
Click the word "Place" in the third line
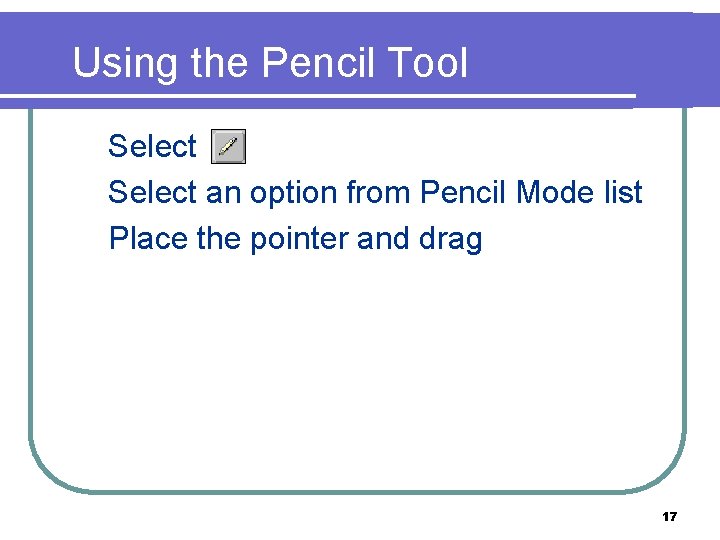pos(148,238)
